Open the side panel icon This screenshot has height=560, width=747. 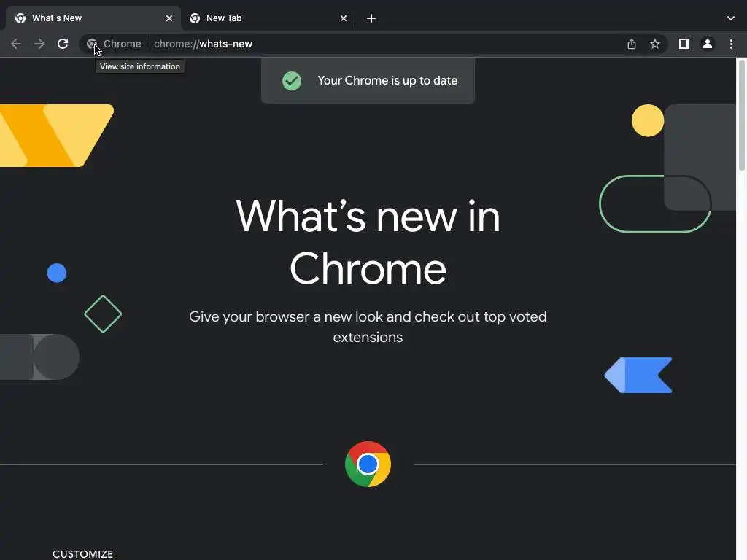pos(684,44)
